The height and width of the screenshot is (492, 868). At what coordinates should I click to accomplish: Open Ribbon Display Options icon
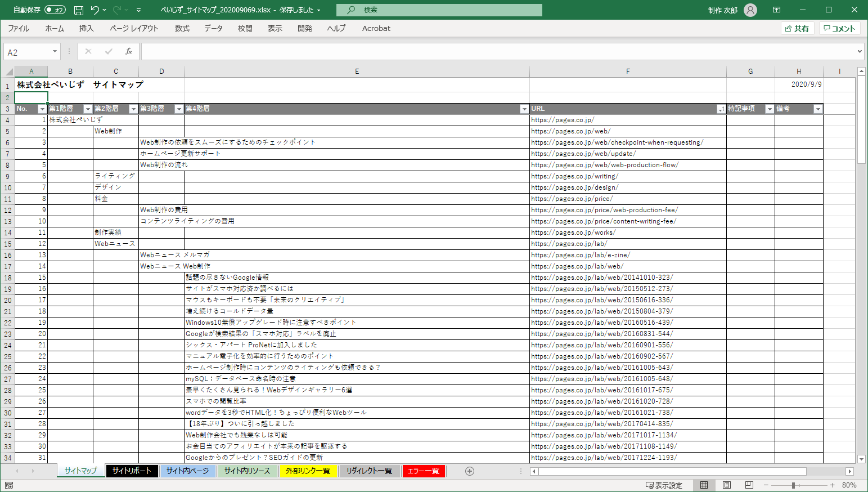pyautogui.click(x=776, y=10)
